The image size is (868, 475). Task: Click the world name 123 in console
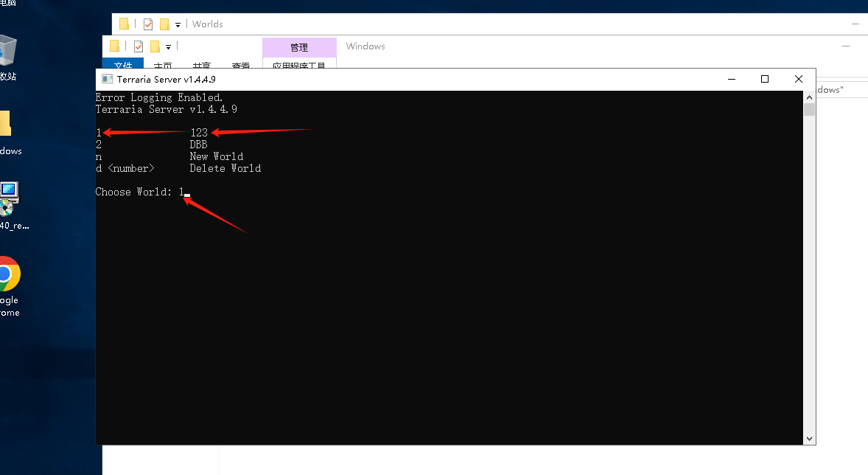coord(199,133)
